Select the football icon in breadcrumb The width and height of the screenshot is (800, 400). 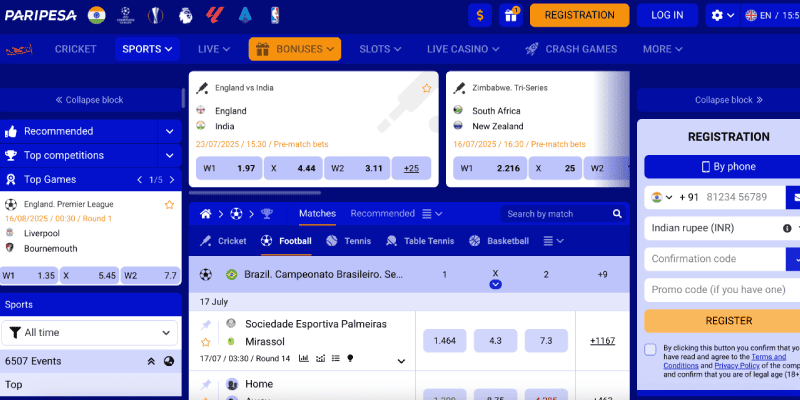point(236,214)
